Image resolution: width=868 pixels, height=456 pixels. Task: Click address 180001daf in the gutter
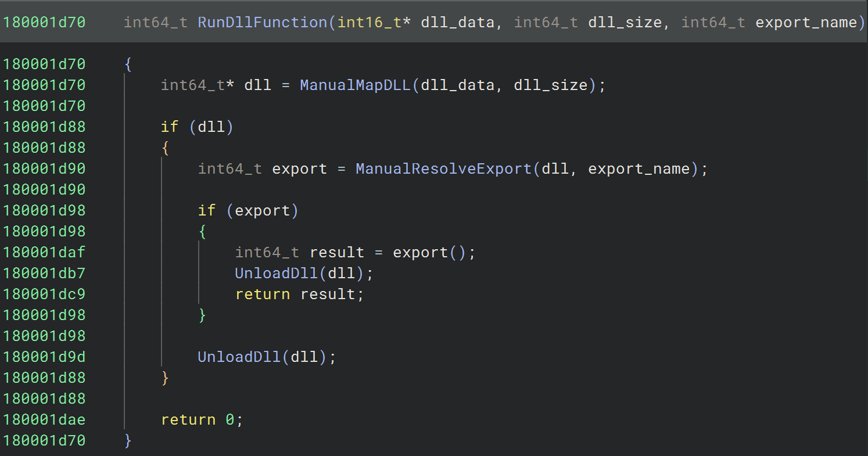(x=44, y=253)
